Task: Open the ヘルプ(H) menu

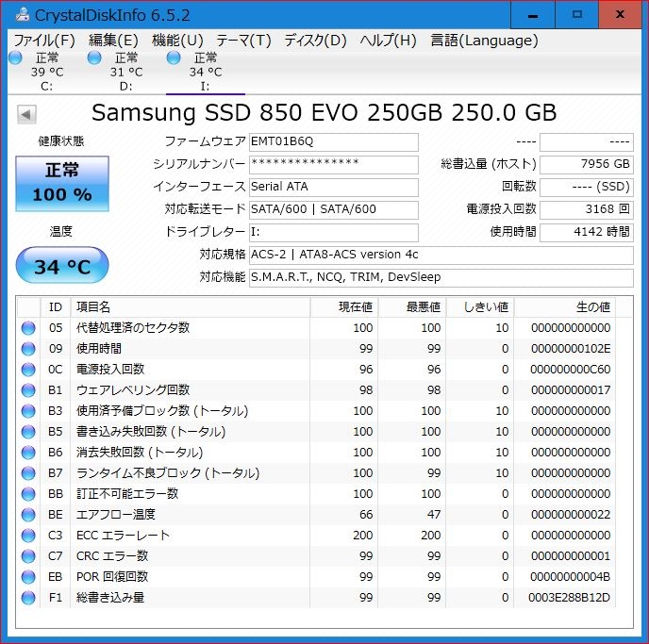Action: coord(388,41)
